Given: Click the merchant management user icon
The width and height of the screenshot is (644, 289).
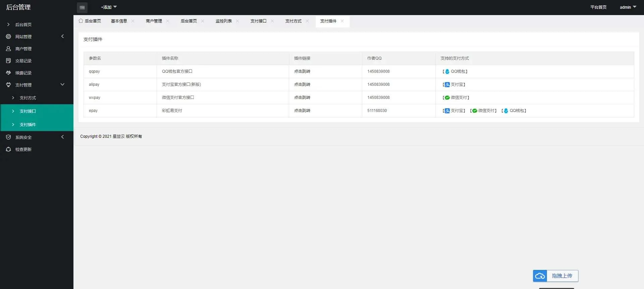Looking at the screenshot, I should point(8,49).
